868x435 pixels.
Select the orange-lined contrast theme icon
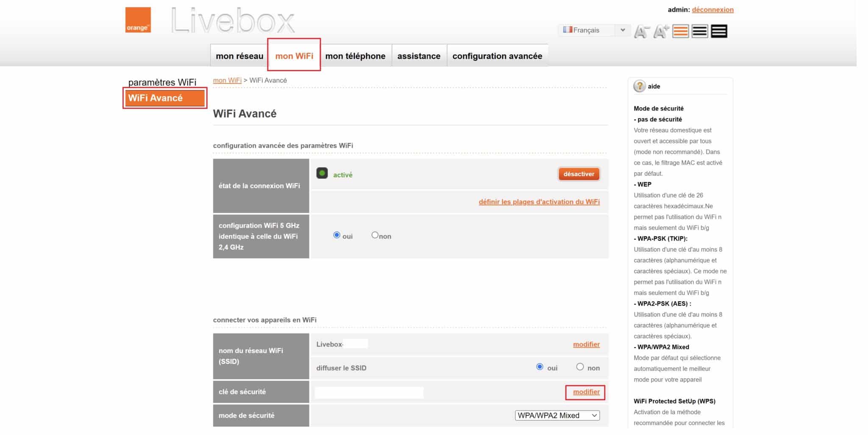tap(681, 31)
